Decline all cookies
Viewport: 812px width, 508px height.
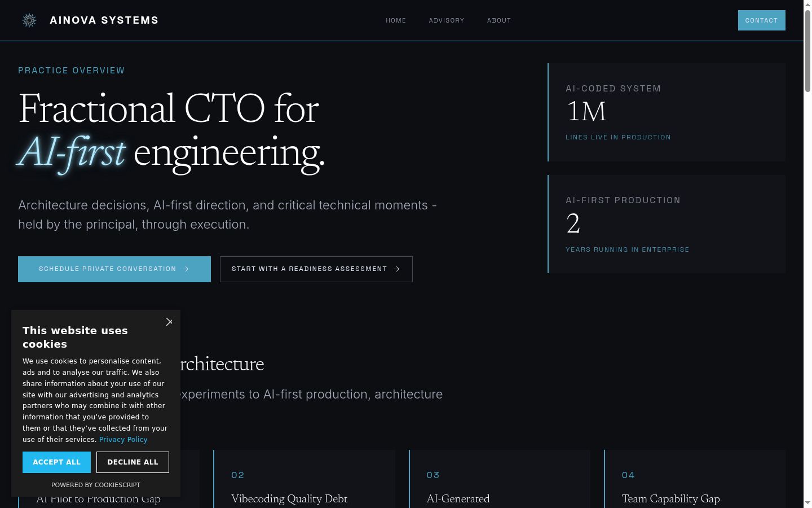(133, 462)
